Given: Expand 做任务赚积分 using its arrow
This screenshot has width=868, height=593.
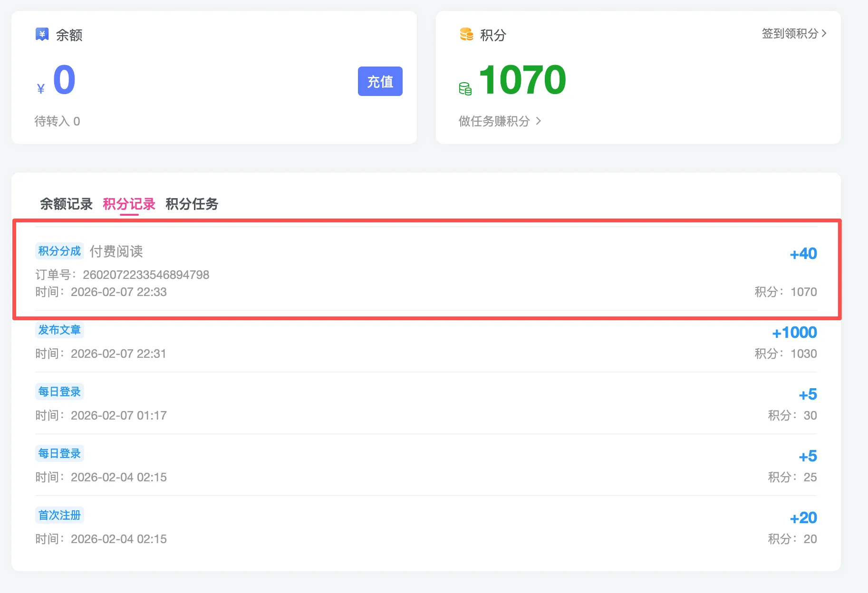Looking at the screenshot, I should click(539, 121).
